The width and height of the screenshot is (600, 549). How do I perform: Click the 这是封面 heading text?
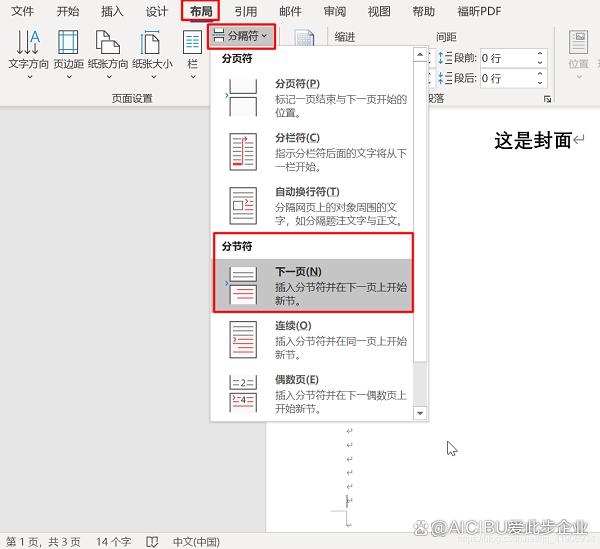(533, 140)
